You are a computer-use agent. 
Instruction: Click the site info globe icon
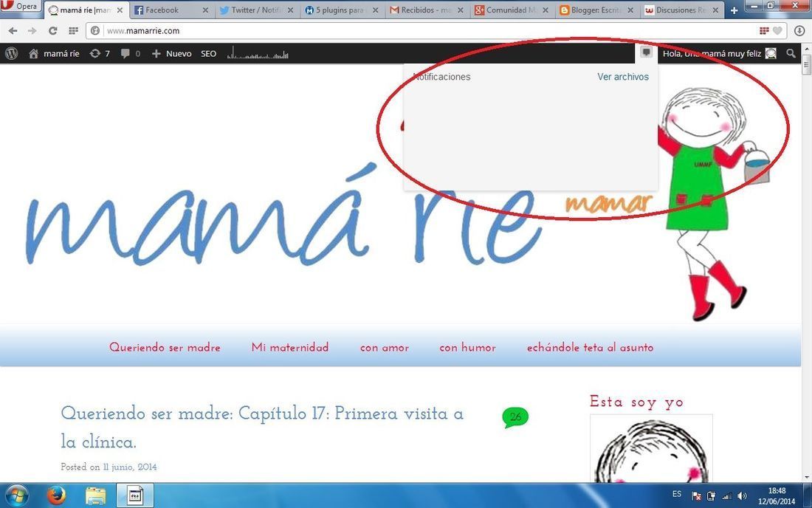[95, 31]
